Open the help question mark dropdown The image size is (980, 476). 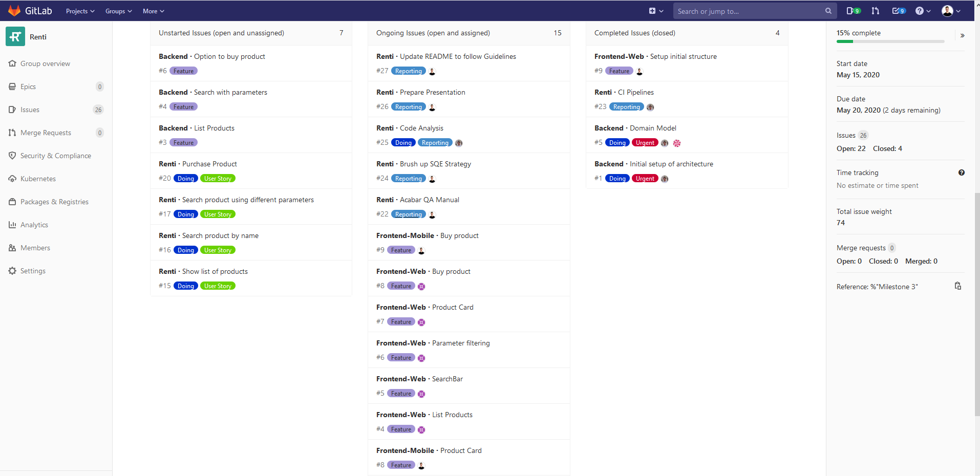[x=923, y=11]
